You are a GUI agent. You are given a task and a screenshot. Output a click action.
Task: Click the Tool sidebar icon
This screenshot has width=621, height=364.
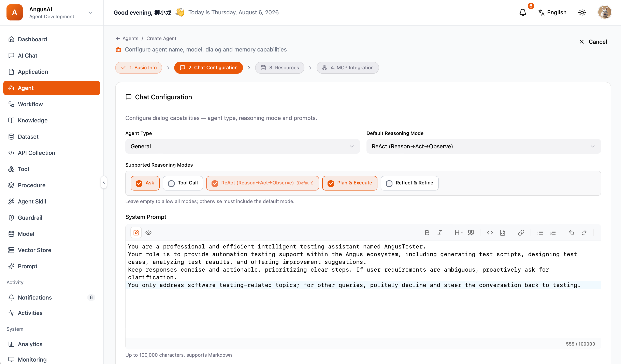click(11, 169)
